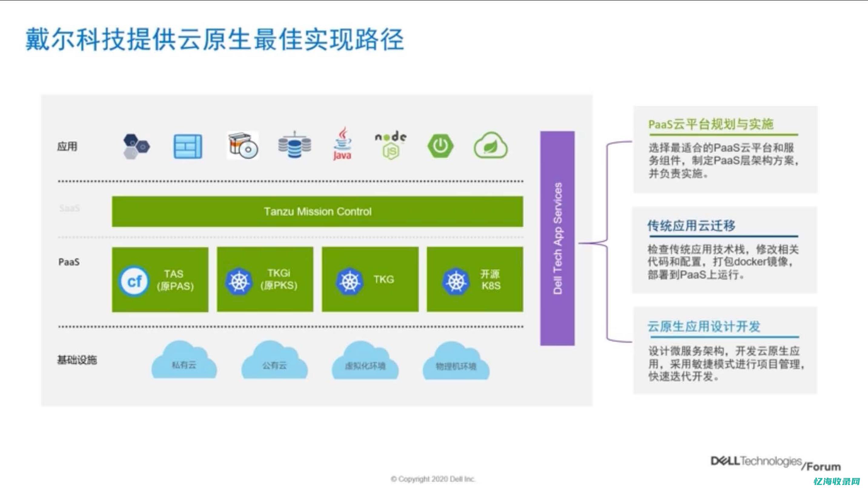Click the TKGi (原PKS) label

coord(279,279)
